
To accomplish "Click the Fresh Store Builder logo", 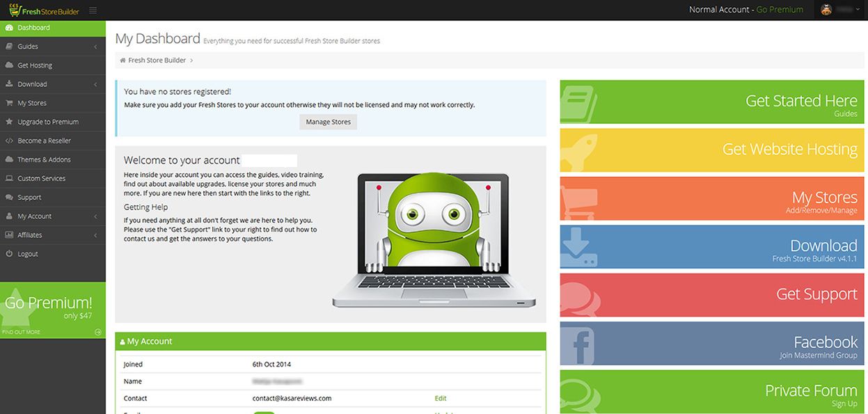I will click(x=42, y=10).
